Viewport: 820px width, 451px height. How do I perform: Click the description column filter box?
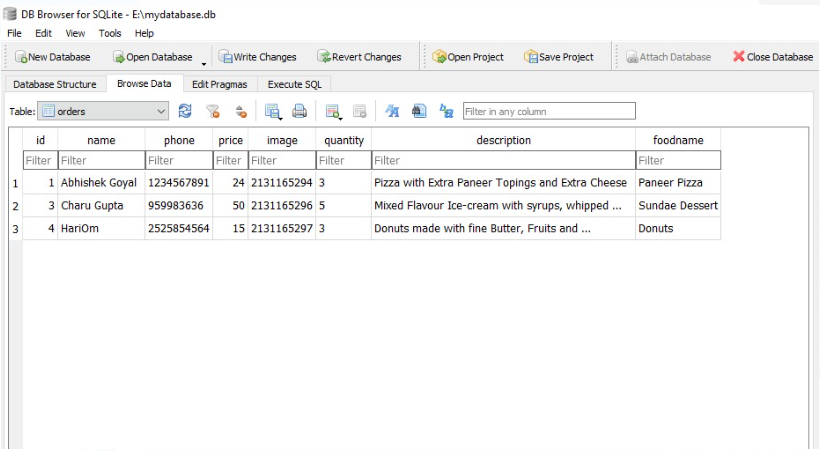pyautogui.click(x=504, y=160)
